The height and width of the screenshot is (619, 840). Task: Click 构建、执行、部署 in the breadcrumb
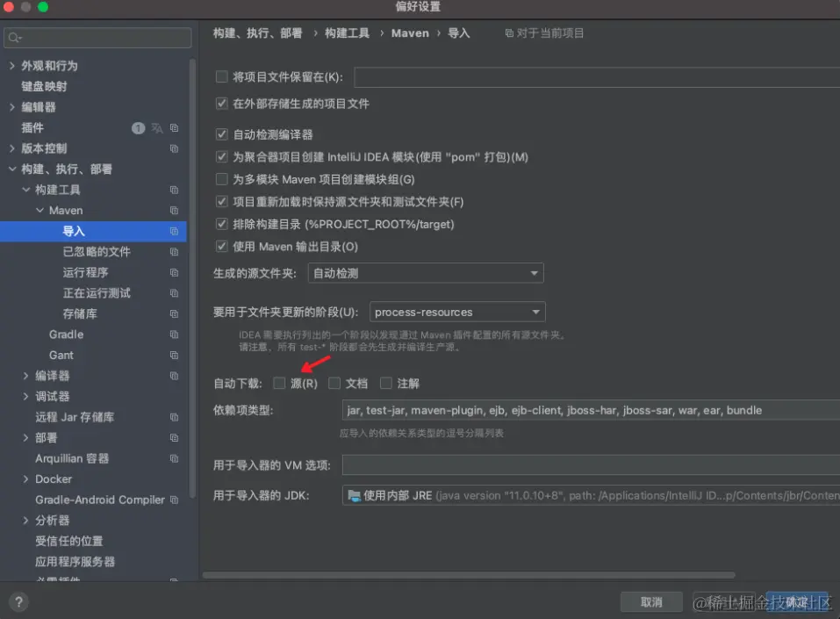258,33
